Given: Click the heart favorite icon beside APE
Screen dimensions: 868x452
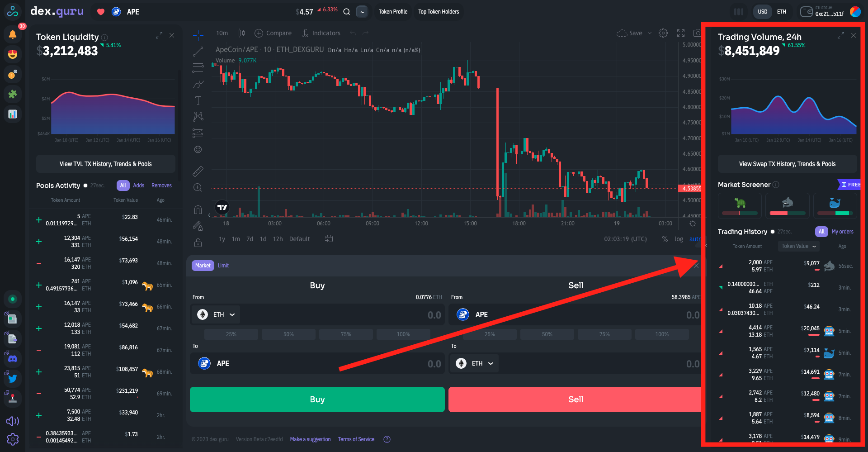Looking at the screenshot, I should (x=101, y=12).
